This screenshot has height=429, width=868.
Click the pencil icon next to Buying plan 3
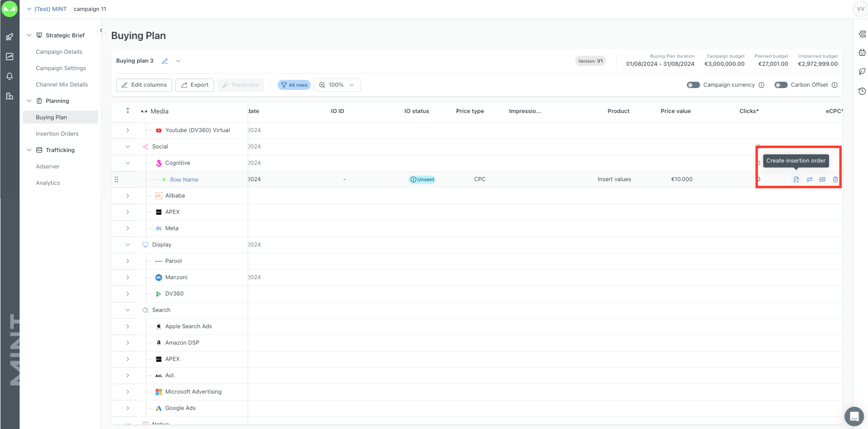point(165,61)
